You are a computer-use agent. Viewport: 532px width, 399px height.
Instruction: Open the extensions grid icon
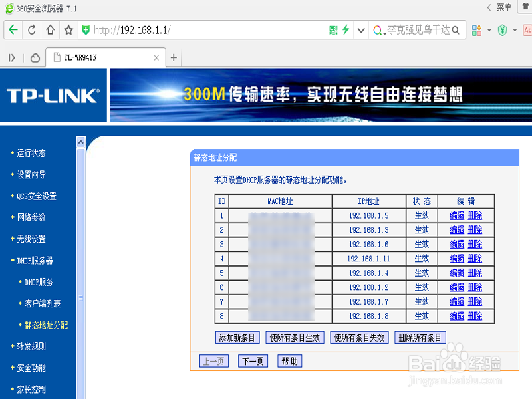click(477, 30)
